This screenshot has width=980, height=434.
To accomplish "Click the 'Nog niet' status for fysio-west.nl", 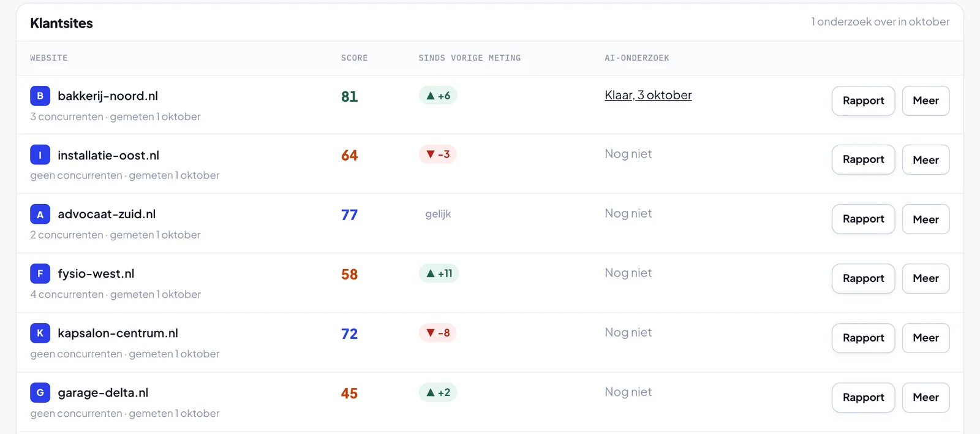I will pyautogui.click(x=628, y=273).
